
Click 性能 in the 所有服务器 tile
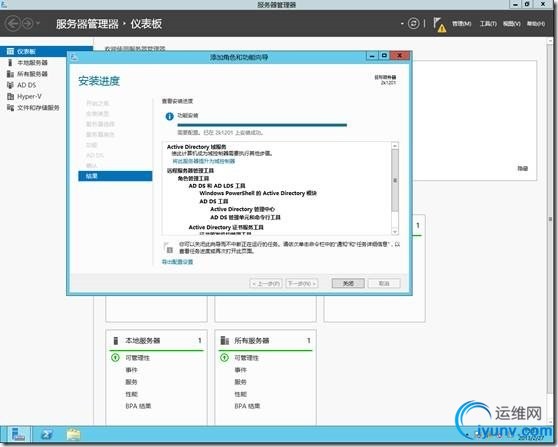click(240, 394)
